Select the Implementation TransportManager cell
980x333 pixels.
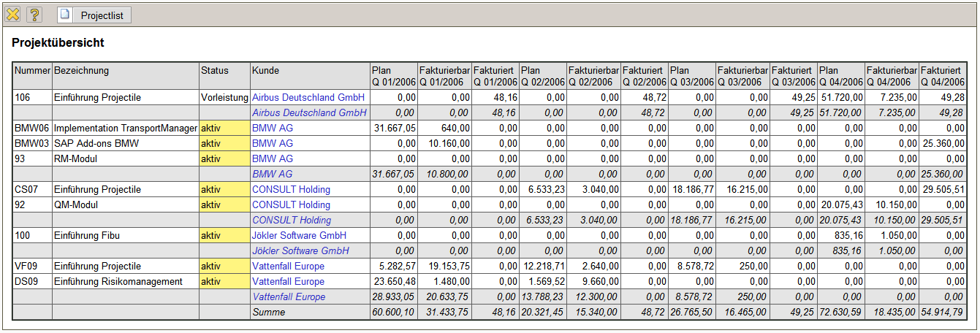[x=126, y=128]
